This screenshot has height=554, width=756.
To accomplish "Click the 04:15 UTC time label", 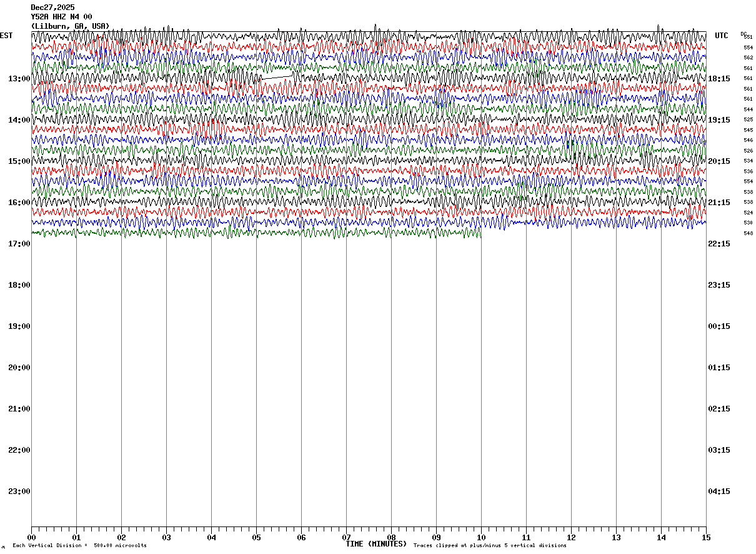I will tap(719, 491).
